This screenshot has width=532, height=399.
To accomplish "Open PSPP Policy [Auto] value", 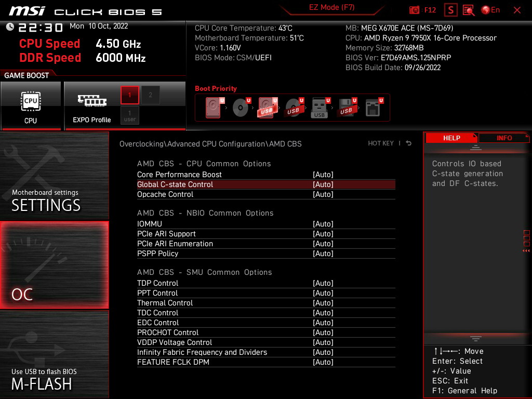I will (323, 254).
